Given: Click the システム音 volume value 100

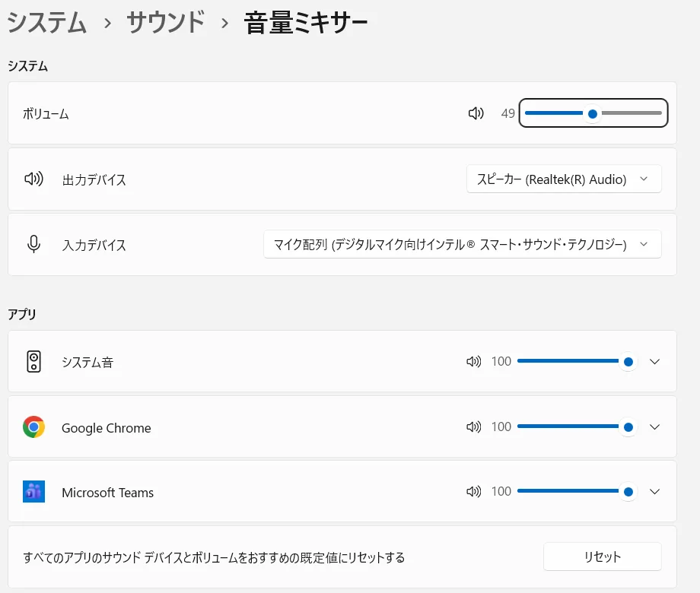Looking at the screenshot, I should click(501, 361).
